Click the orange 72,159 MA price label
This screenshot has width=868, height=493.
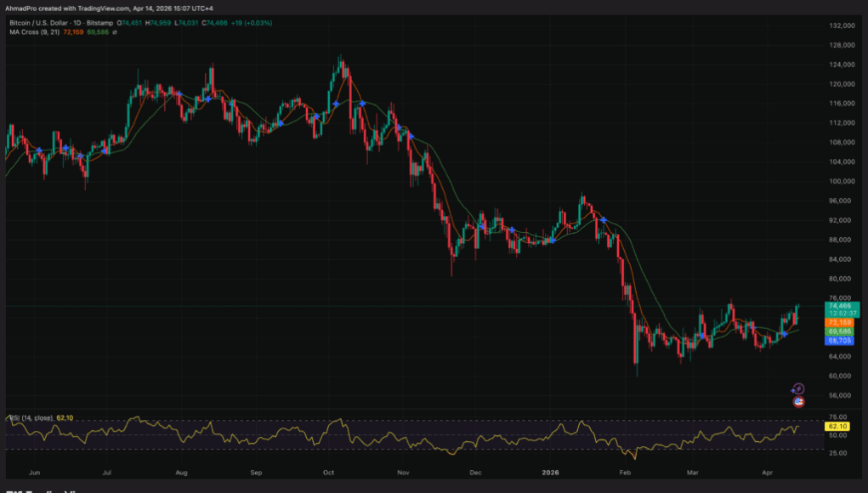coord(838,323)
